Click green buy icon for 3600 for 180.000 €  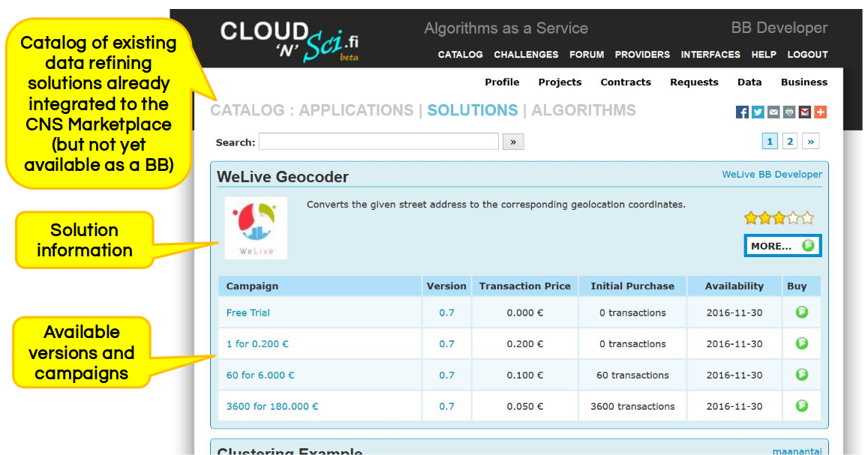click(801, 406)
